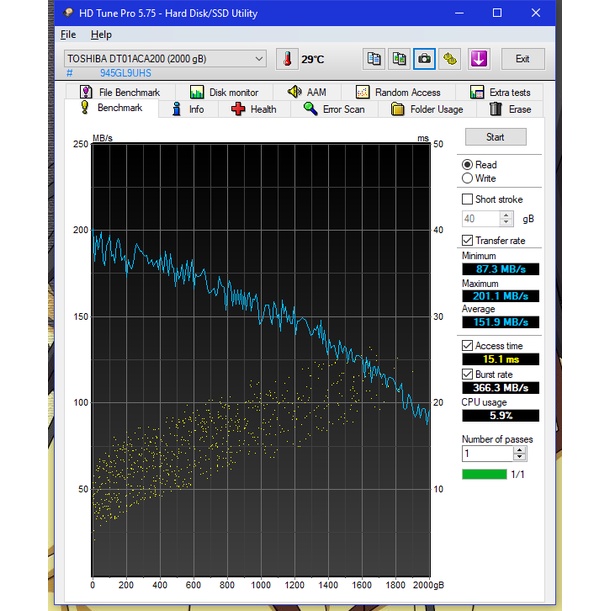This screenshot has width=611, height=611.
Task: Click the thermometer temperature icon
Action: click(x=287, y=59)
